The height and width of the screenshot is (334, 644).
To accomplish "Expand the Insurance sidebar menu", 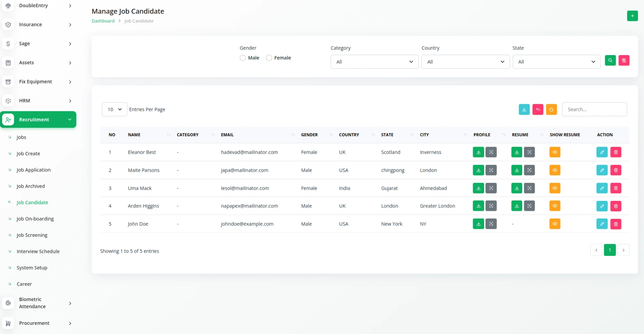I will [x=38, y=24].
